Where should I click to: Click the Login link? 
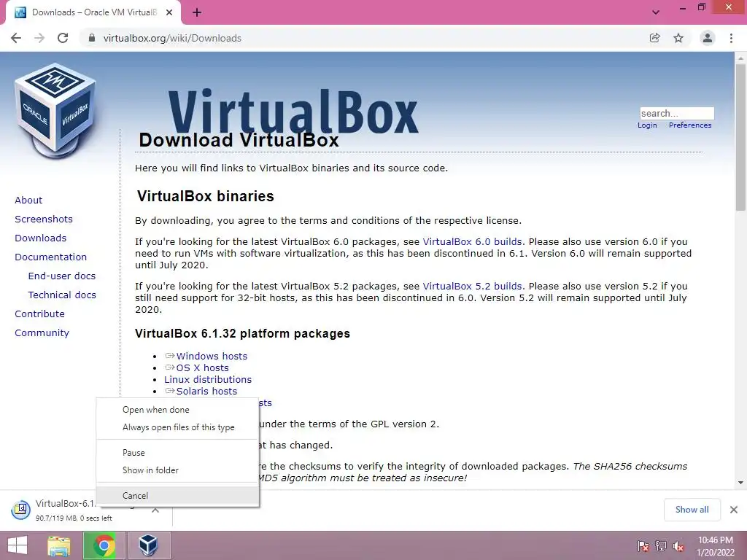coord(647,125)
